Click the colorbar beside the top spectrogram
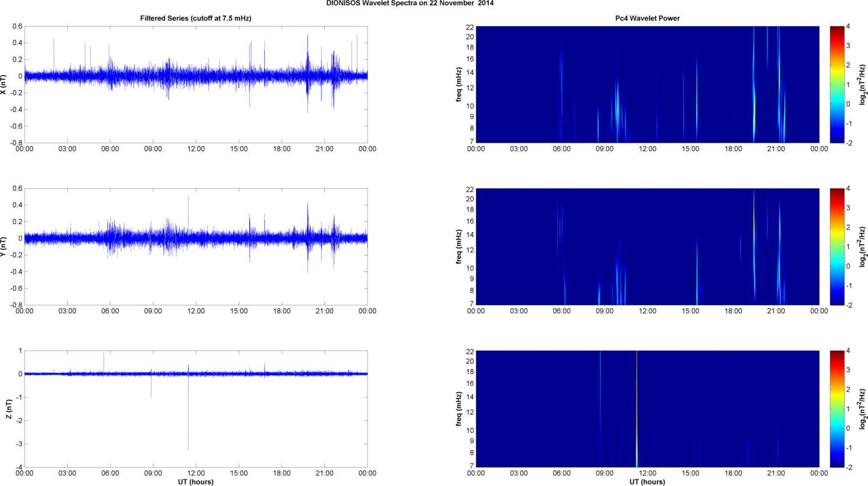This screenshot has width=868, height=486. pyautogui.click(x=837, y=84)
